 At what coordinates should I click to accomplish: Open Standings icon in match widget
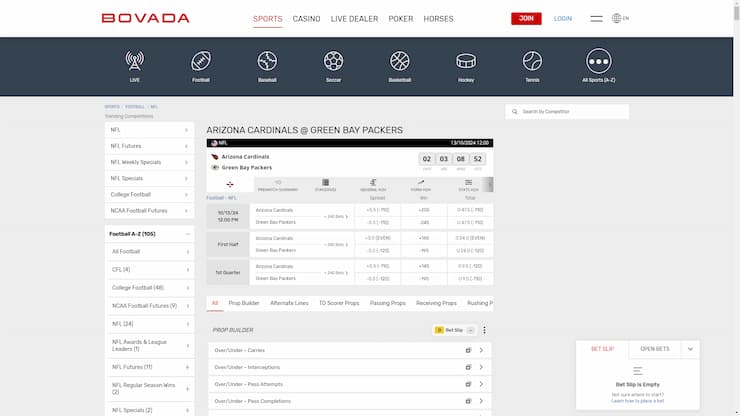(325, 185)
